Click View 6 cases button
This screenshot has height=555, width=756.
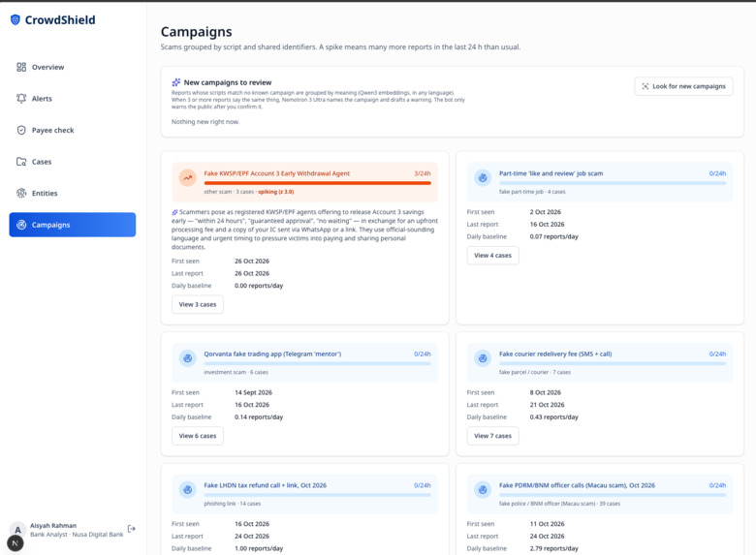coord(198,436)
